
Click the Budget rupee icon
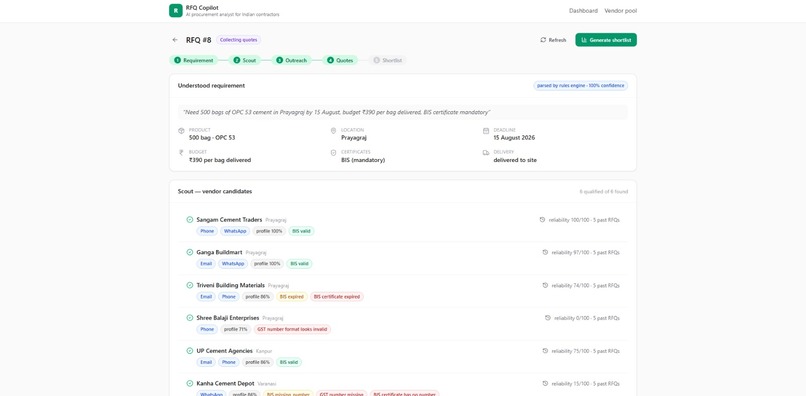(181, 153)
